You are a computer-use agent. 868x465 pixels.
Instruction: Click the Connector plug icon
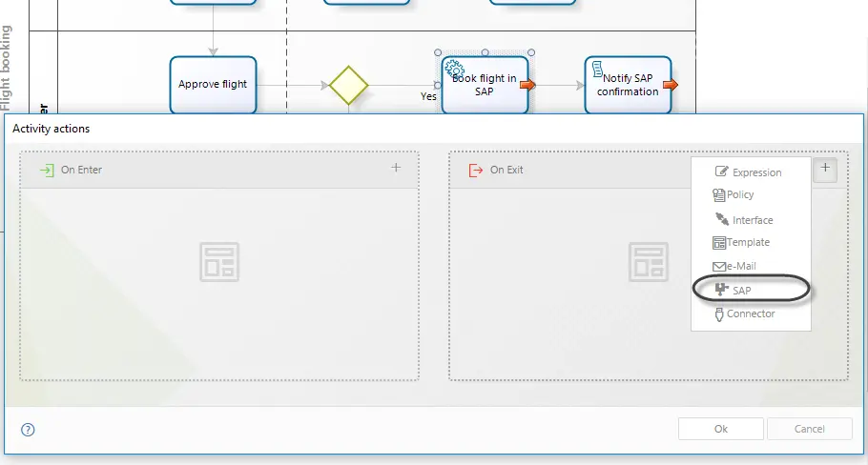719,314
